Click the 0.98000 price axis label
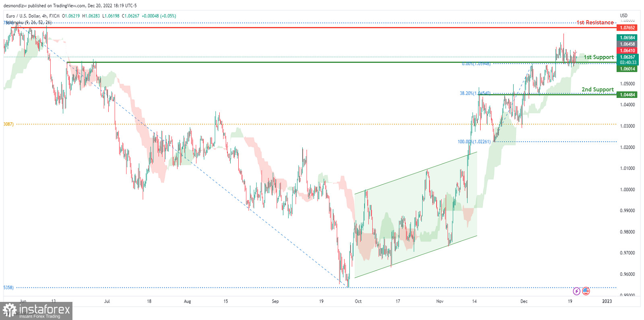The image size is (644, 320). pos(627,232)
